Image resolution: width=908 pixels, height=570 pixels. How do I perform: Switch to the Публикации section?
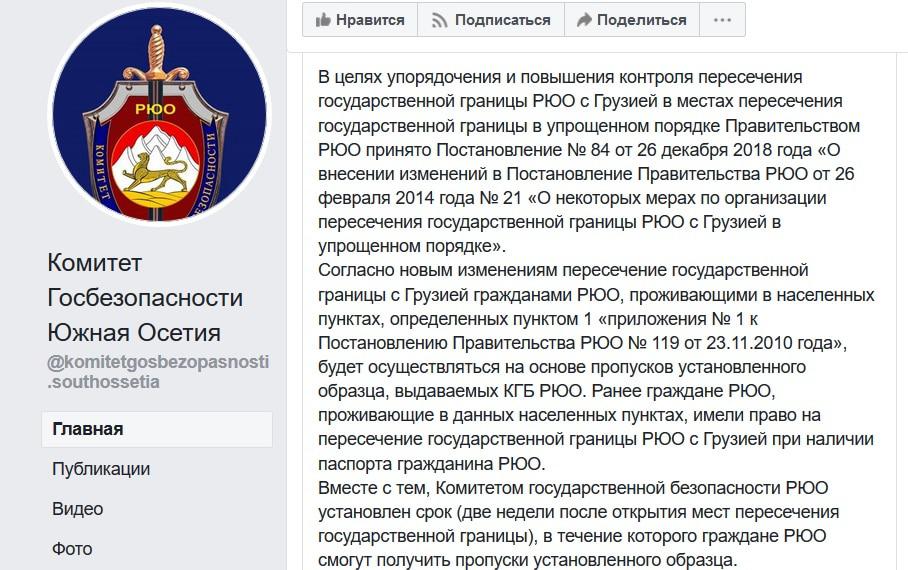pyautogui.click(x=101, y=469)
